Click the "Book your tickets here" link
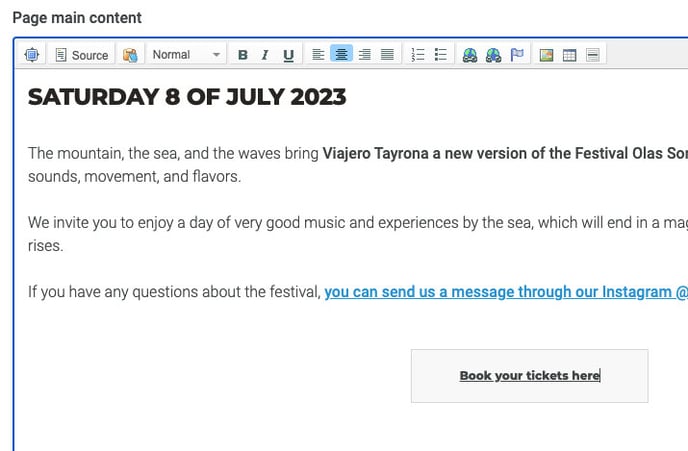The image size is (688, 451). (529, 376)
